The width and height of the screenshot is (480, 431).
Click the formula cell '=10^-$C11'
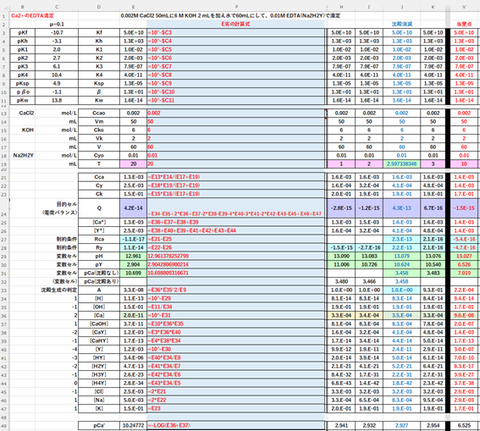coord(236,100)
